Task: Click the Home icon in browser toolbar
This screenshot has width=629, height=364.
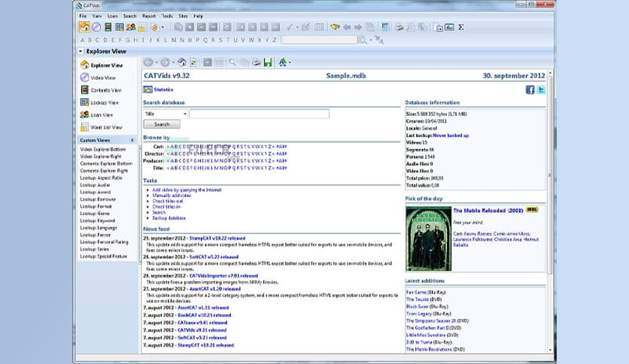Action: [x=181, y=62]
